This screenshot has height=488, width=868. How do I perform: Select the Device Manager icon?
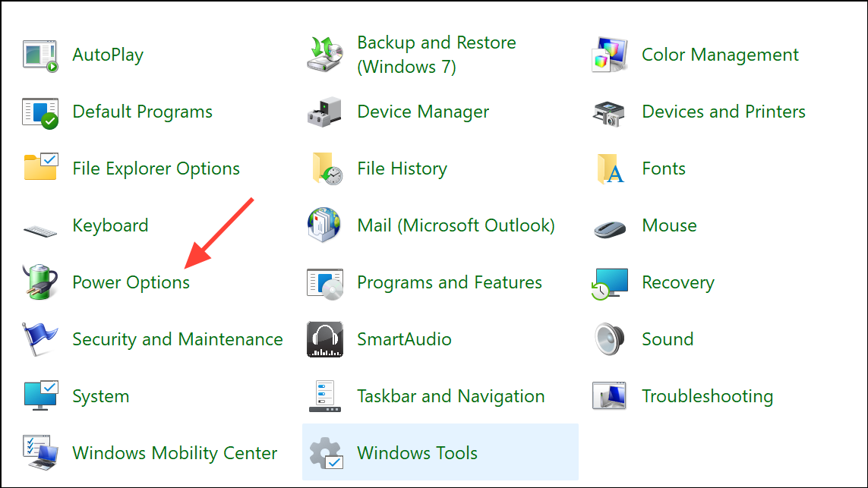pyautogui.click(x=325, y=112)
